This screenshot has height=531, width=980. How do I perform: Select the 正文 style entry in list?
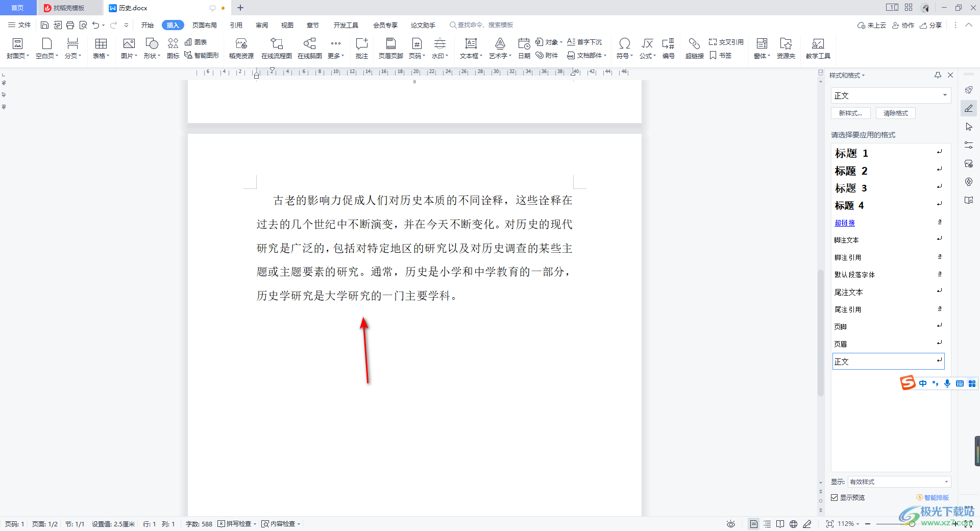click(x=889, y=361)
